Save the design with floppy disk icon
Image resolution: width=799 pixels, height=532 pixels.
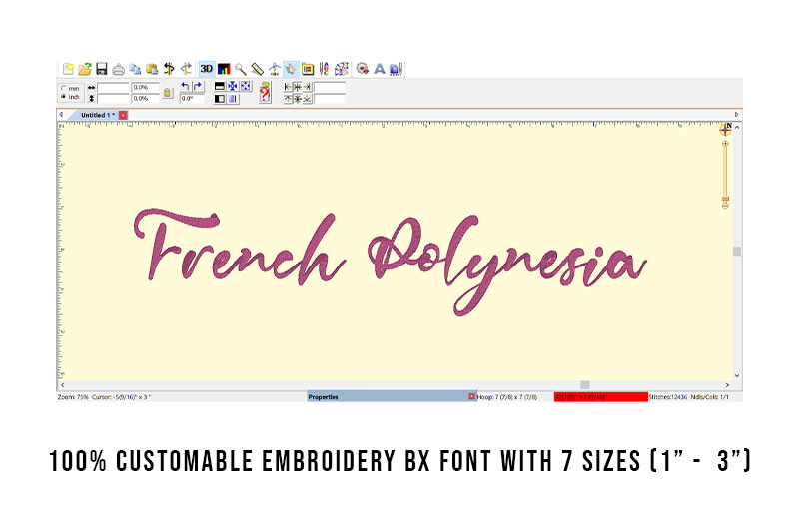(x=102, y=69)
